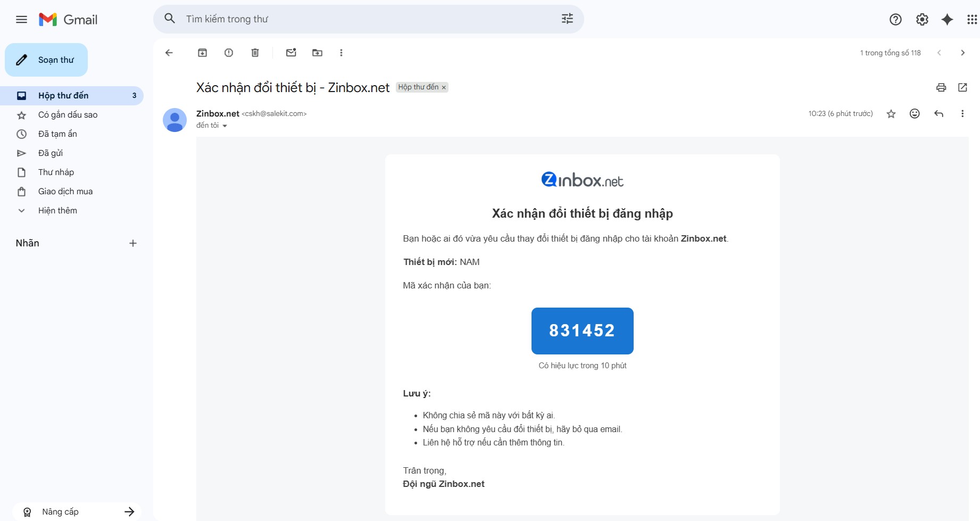Delete the email using the trash icon
Image resolution: width=980 pixels, height=521 pixels.
tap(255, 53)
